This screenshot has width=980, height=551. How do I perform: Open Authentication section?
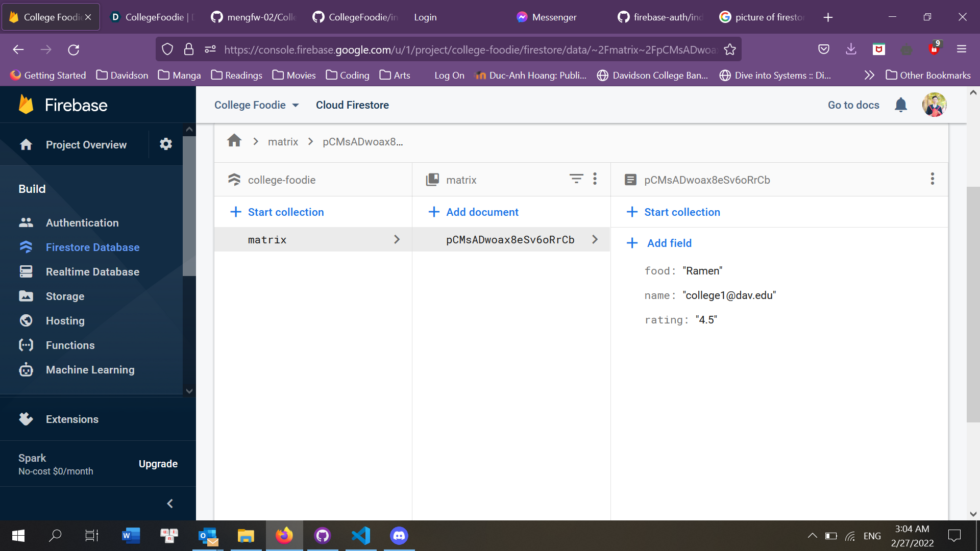[x=82, y=223]
